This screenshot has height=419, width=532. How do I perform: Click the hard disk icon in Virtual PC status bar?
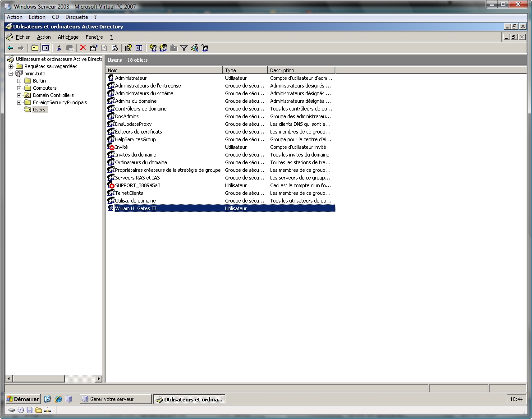12,410
